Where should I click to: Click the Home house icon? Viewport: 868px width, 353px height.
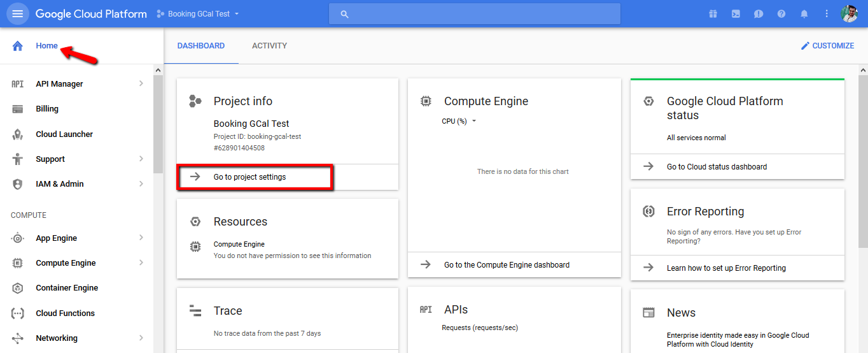click(18, 46)
